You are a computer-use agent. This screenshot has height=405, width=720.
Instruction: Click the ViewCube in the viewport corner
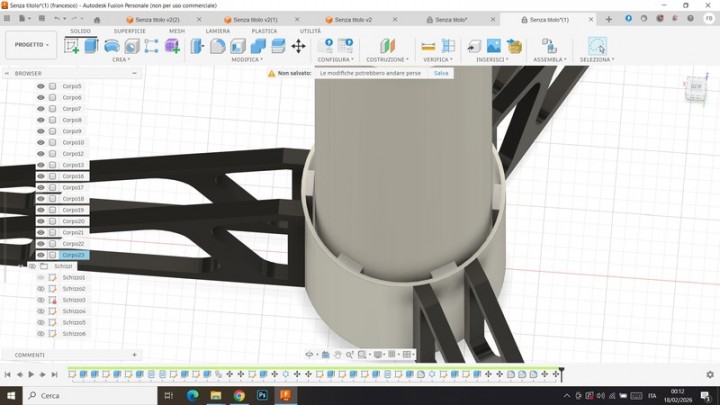point(695,86)
